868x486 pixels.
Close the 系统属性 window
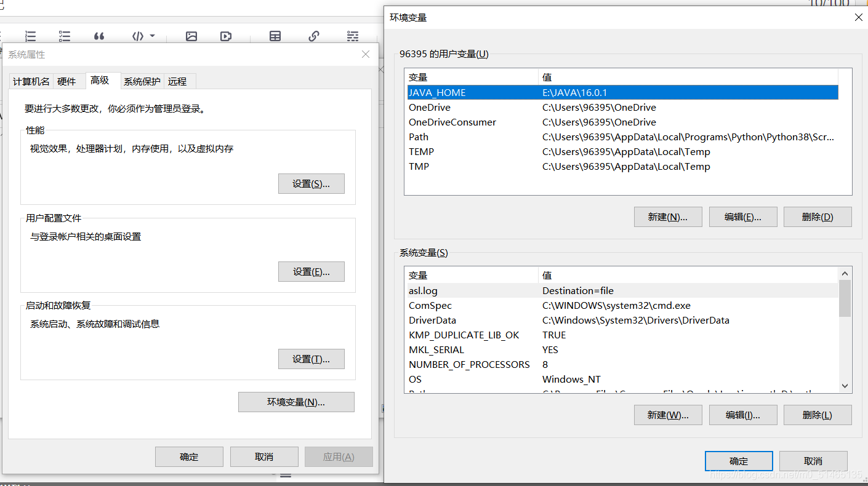(366, 54)
